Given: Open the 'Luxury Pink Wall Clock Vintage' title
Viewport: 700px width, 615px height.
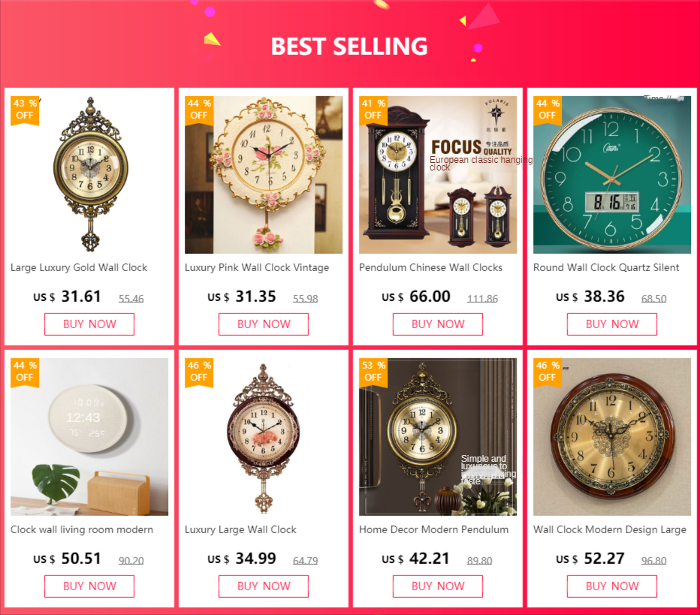Looking at the screenshot, I should pyautogui.click(x=257, y=267).
